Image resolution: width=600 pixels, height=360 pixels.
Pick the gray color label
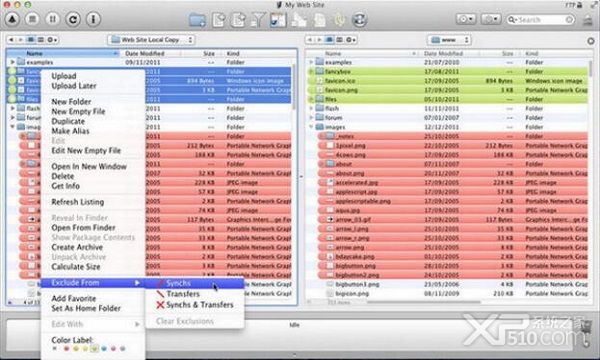(x=122, y=349)
